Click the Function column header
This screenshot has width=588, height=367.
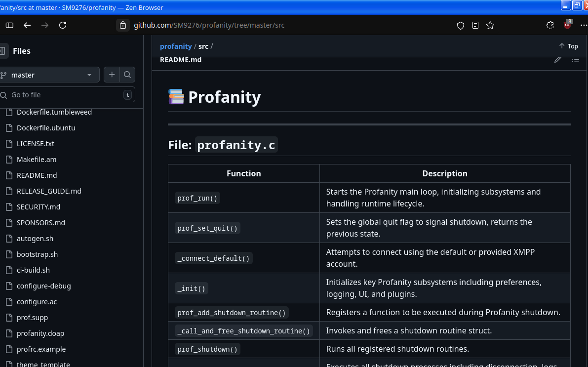click(x=244, y=173)
